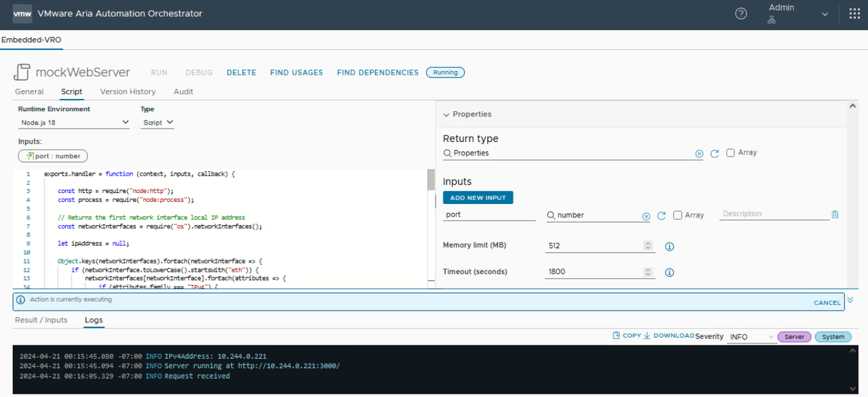This screenshot has height=397, width=868.
Task: Click the info icon in executing banner
Action: tap(21, 299)
